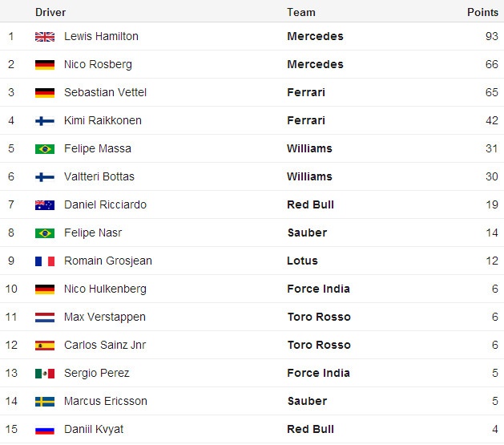Click the Points column header
504x445 pixels.
coord(482,12)
